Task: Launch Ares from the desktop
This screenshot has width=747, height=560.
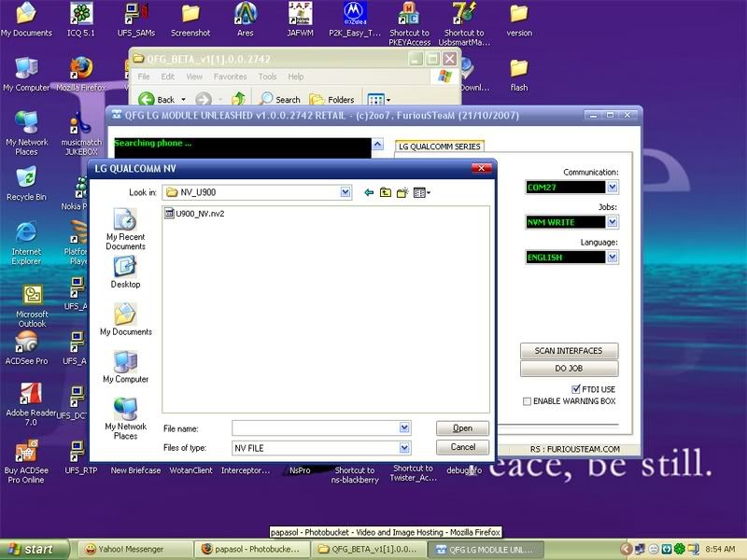Action: point(246,20)
